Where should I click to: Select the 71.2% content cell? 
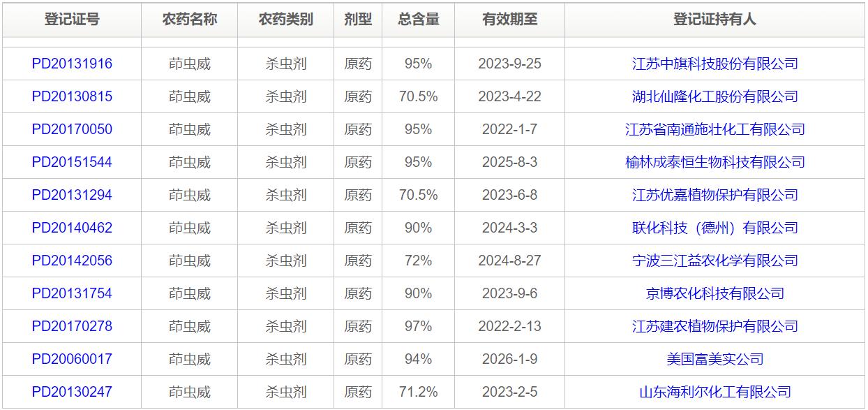click(x=419, y=392)
